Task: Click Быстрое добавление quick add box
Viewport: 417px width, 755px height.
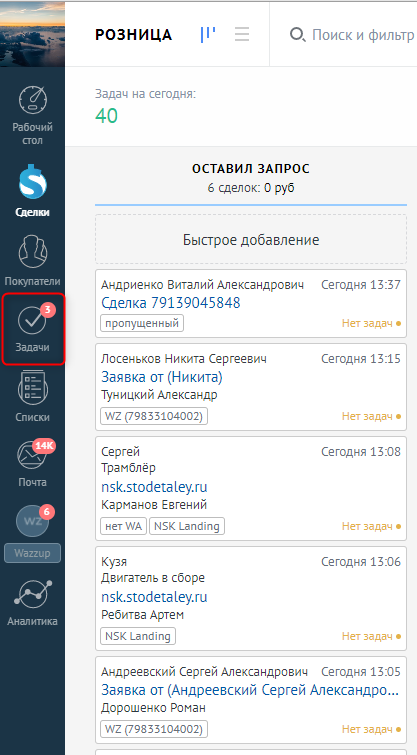Action: [x=251, y=239]
